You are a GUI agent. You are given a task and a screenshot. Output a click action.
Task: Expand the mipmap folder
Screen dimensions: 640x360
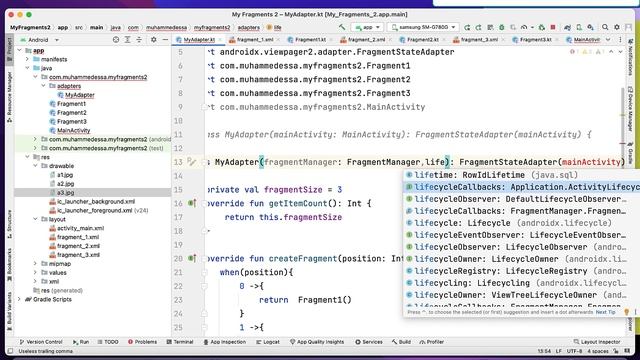(36, 264)
